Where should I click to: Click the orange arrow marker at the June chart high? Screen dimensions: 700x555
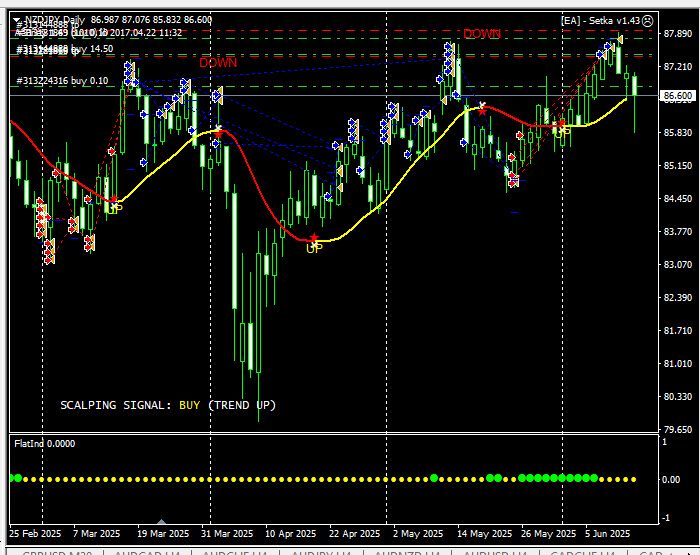(x=620, y=40)
